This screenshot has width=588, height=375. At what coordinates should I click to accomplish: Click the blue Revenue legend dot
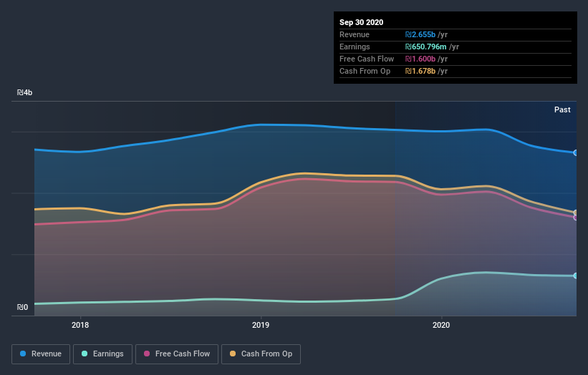tap(23, 354)
